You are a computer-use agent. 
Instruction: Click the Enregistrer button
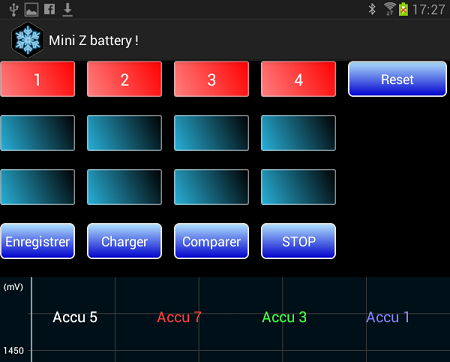pyautogui.click(x=37, y=241)
